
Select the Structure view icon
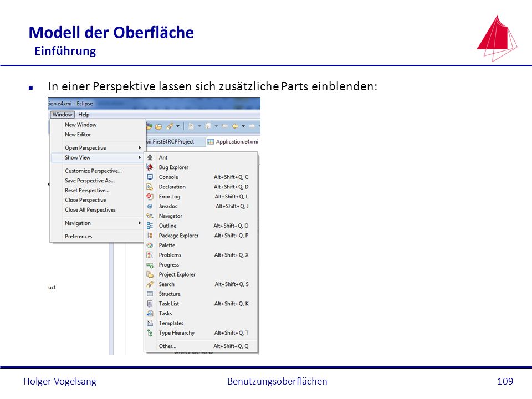[150, 294]
